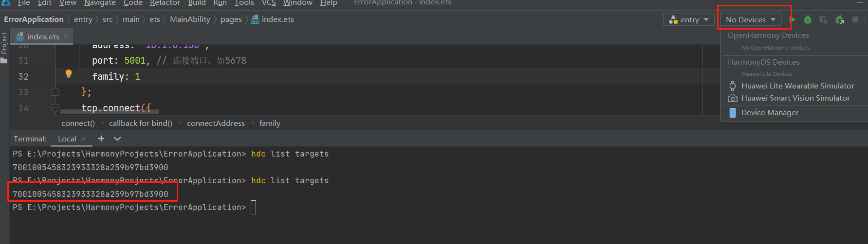868x244 pixels.
Task: Click the terminal input prompt
Action: tap(253, 208)
